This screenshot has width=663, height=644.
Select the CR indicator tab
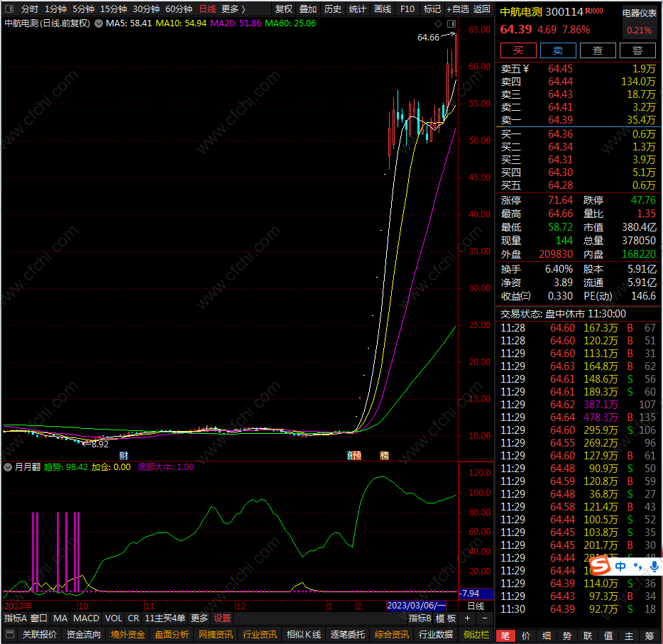(x=133, y=618)
